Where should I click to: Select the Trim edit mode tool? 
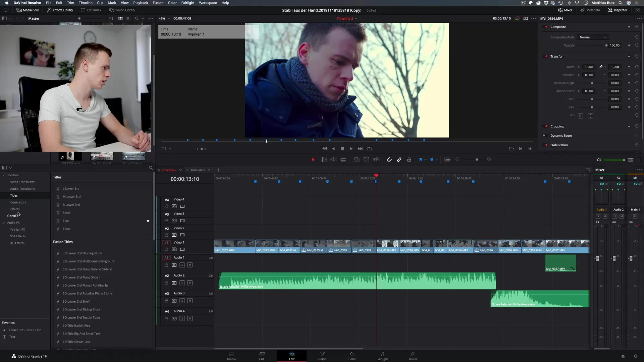(x=323, y=160)
